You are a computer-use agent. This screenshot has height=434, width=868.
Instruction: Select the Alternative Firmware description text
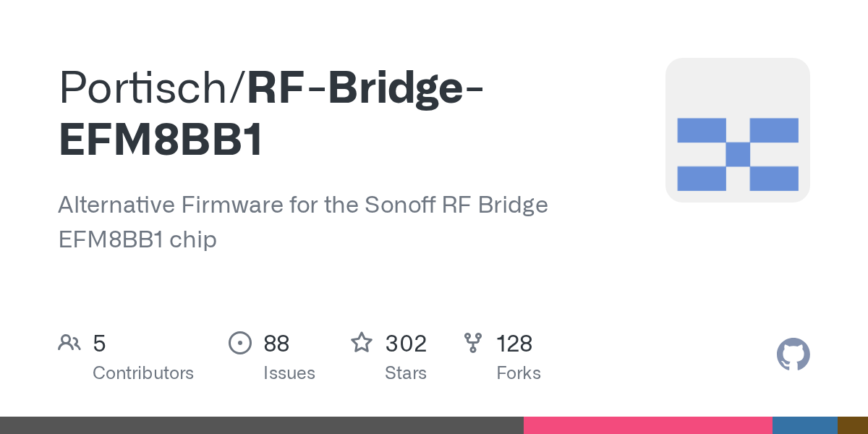[x=302, y=221]
